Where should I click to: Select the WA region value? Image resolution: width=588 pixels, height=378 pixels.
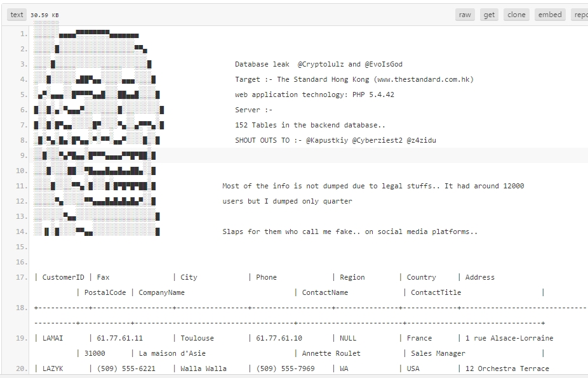[x=344, y=368]
